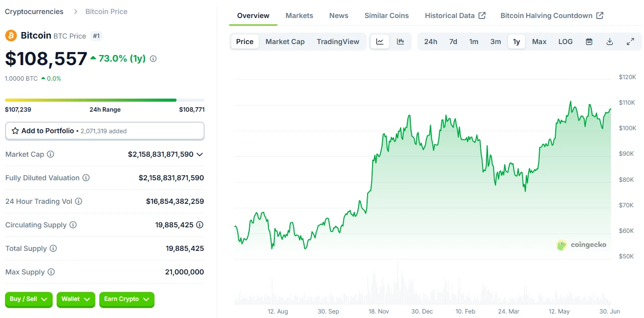Open the calendar date range picker icon
Viewport: 644px width, 318px height.
[589, 42]
